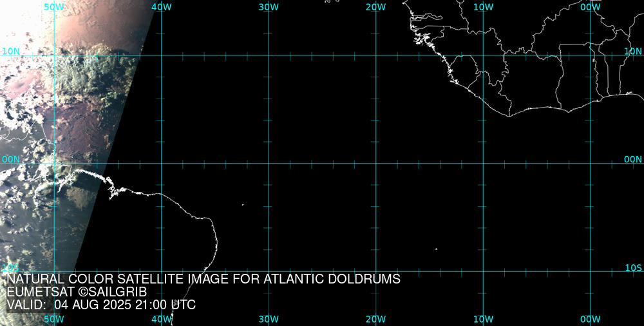644x326 pixels.
Task: Click the 00N label on the right edge
Action: pyautogui.click(x=633, y=159)
